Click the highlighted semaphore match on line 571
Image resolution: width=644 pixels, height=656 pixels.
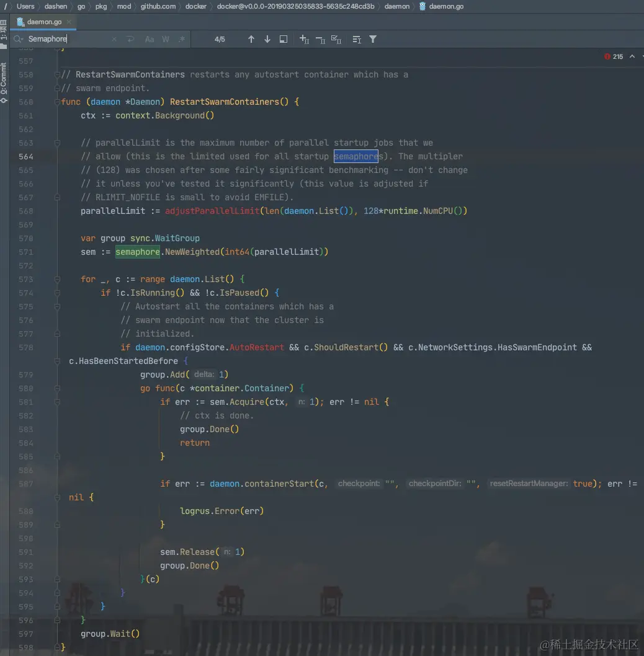[138, 252]
